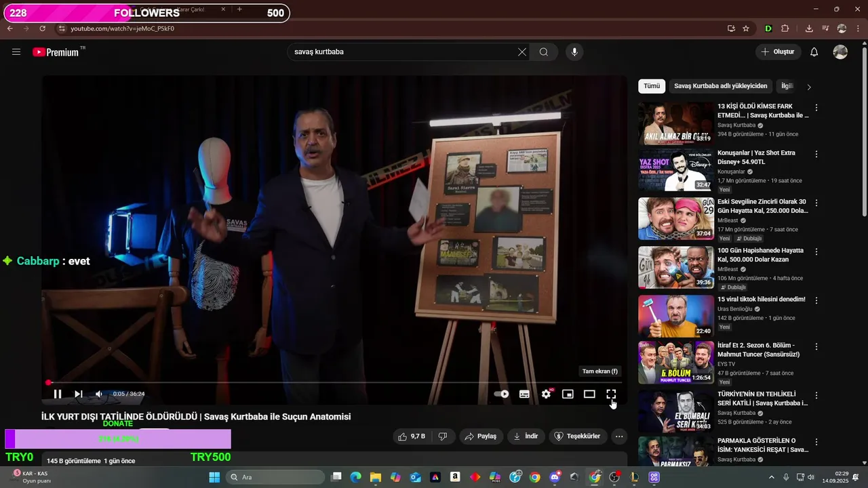Toggle the autoplay switch in the player
The width and height of the screenshot is (868, 488).
[x=501, y=394]
